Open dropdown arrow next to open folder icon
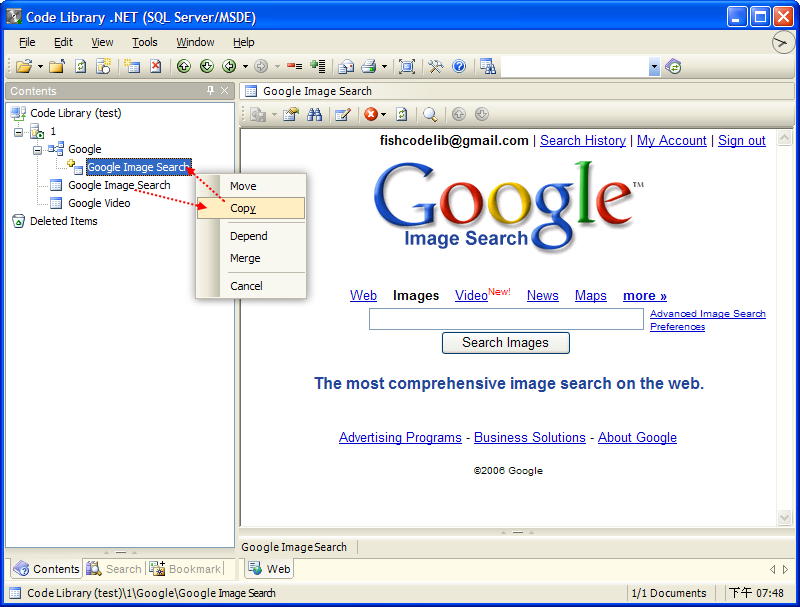Viewport: 800px width, 607px height. pyautogui.click(x=40, y=67)
